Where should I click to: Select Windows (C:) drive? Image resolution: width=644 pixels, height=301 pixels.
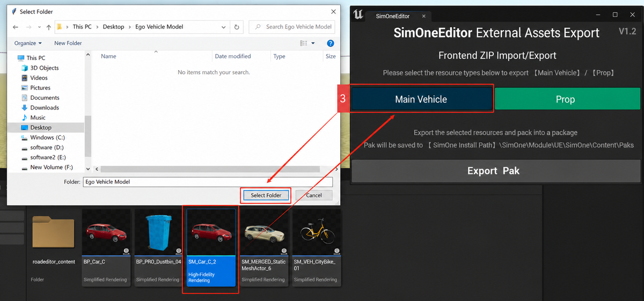(x=47, y=137)
